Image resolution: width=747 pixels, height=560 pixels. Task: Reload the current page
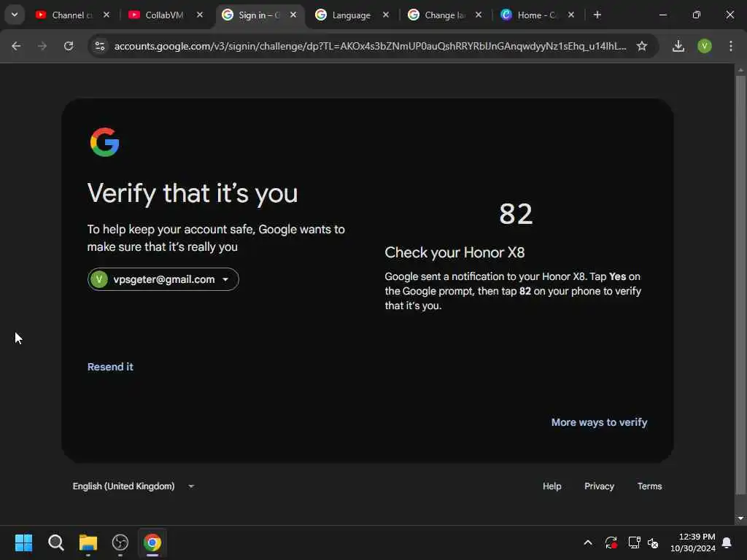tap(69, 46)
